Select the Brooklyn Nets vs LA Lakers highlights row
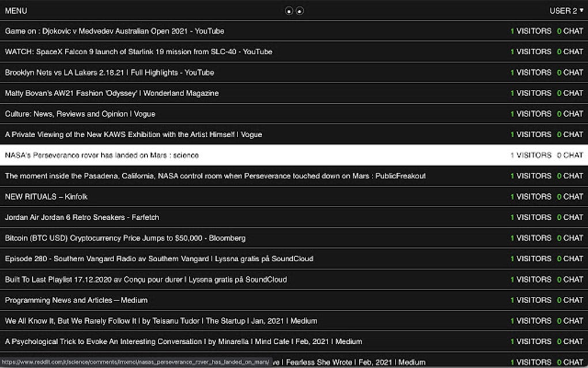The height and width of the screenshot is (368, 588). coord(109,72)
